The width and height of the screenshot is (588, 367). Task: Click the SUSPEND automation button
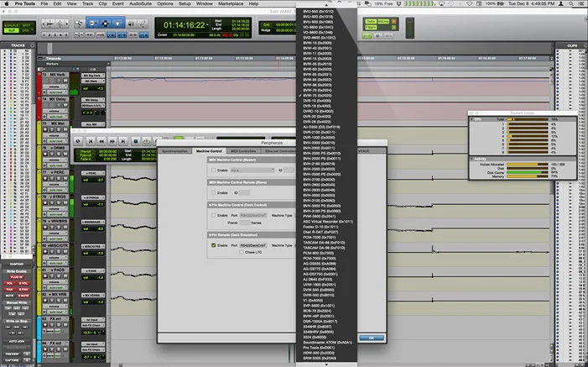[17, 265]
